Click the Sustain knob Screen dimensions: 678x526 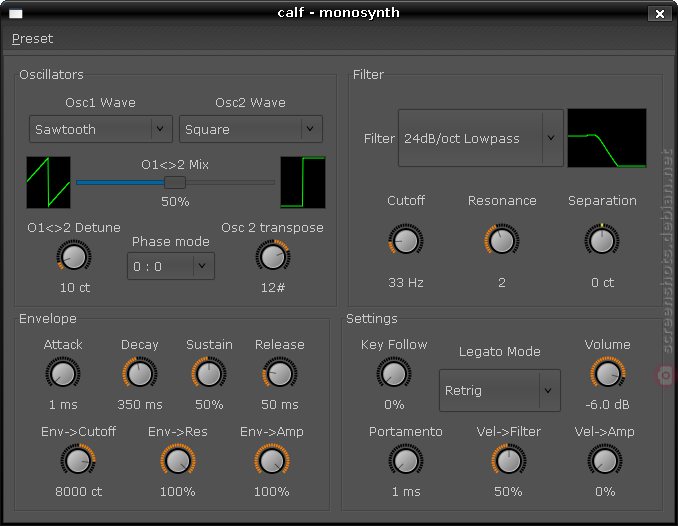(x=209, y=374)
